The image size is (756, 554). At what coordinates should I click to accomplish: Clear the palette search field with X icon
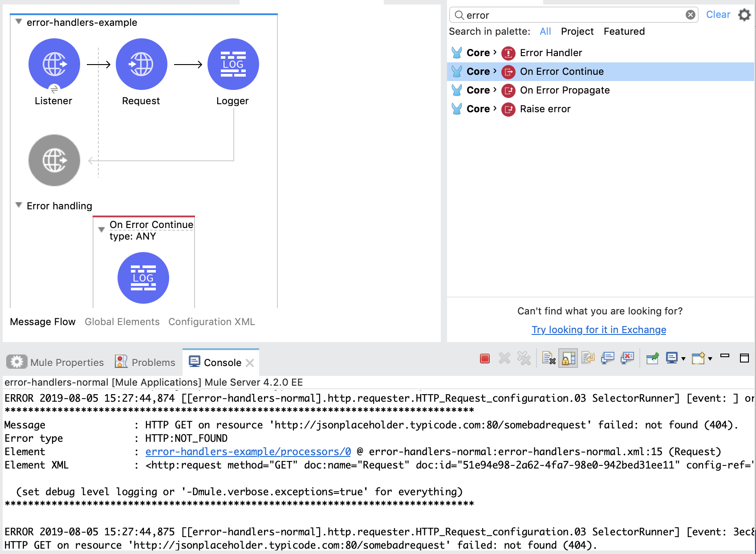click(690, 15)
